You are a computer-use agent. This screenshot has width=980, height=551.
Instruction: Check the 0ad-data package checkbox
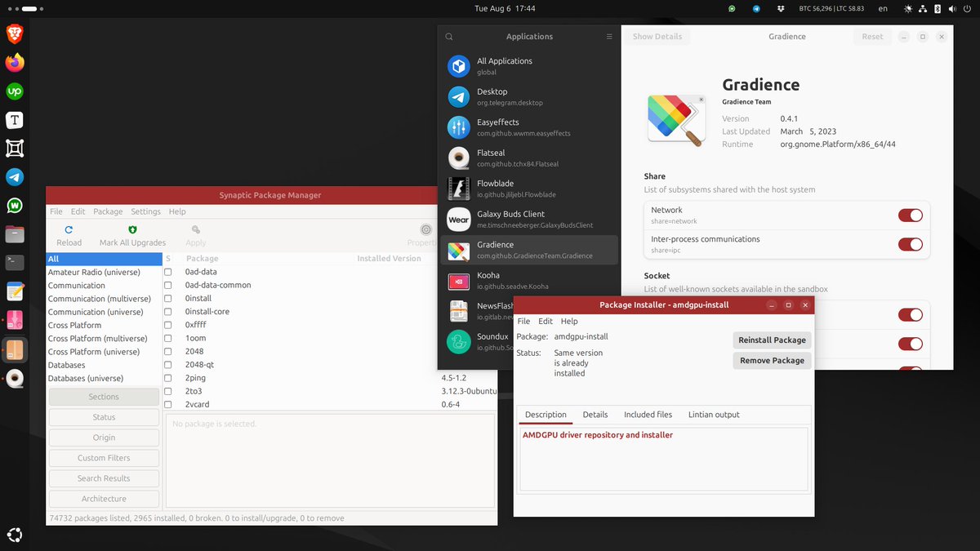pyautogui.click(x=168, y=272)
